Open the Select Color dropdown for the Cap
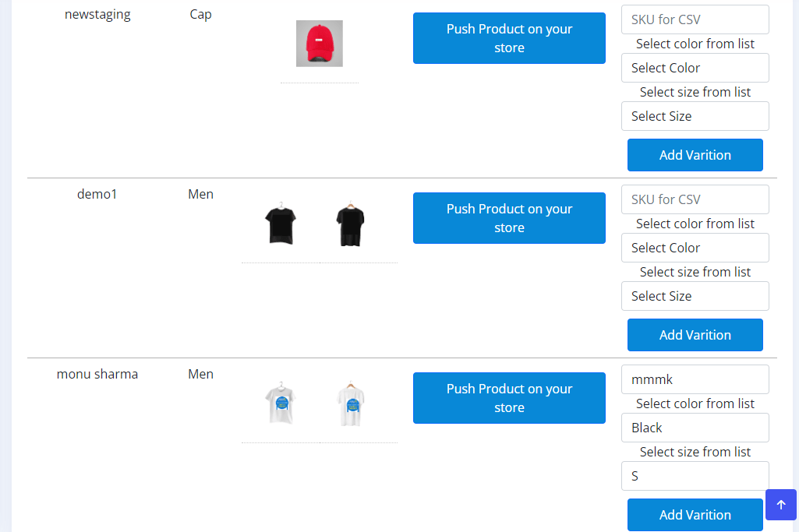The image size is (799, 532). [695, 68]
